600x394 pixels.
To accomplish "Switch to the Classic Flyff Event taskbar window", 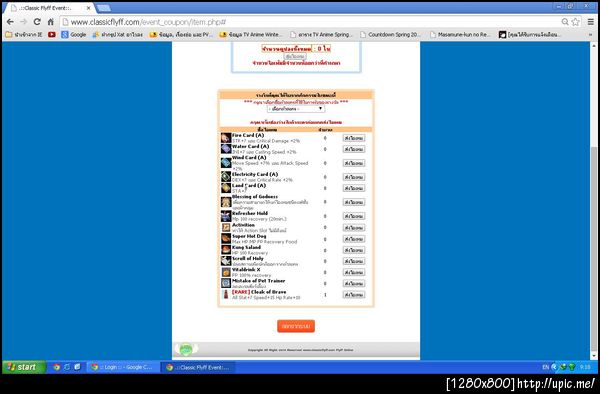I will [198, 367].
